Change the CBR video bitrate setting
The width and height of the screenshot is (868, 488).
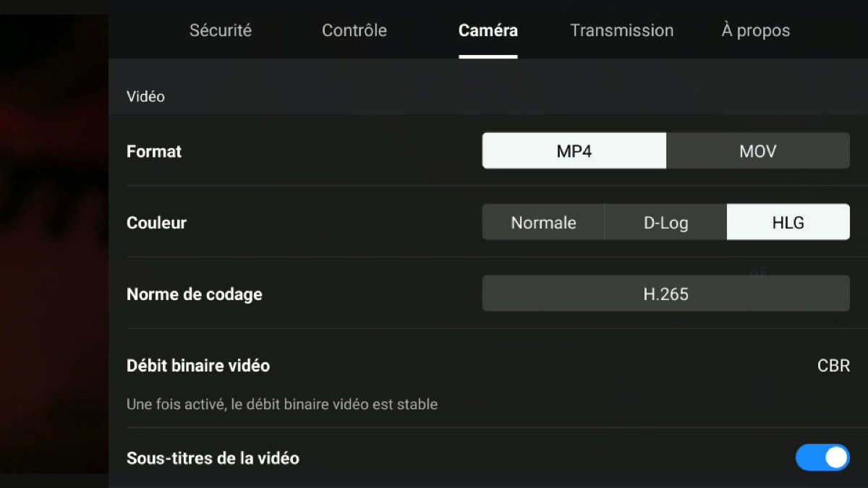(833, 366)
